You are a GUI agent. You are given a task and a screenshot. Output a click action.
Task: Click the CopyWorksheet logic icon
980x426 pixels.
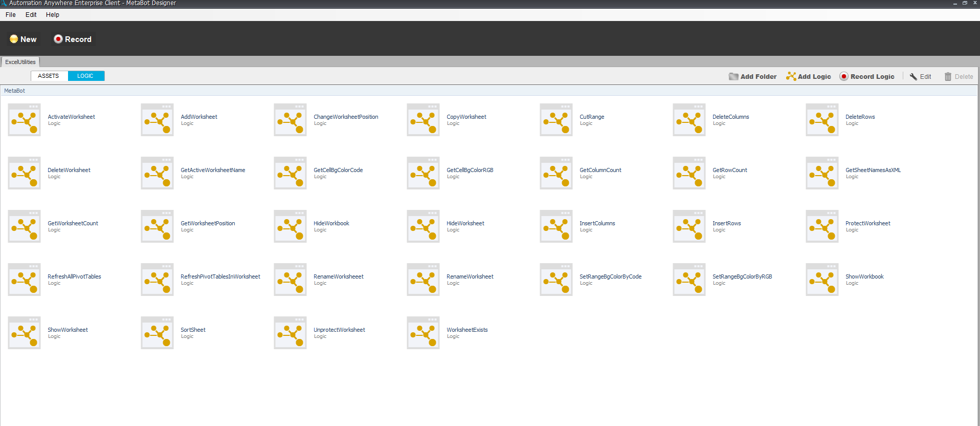pyautogui.click(x=424, y=120)
